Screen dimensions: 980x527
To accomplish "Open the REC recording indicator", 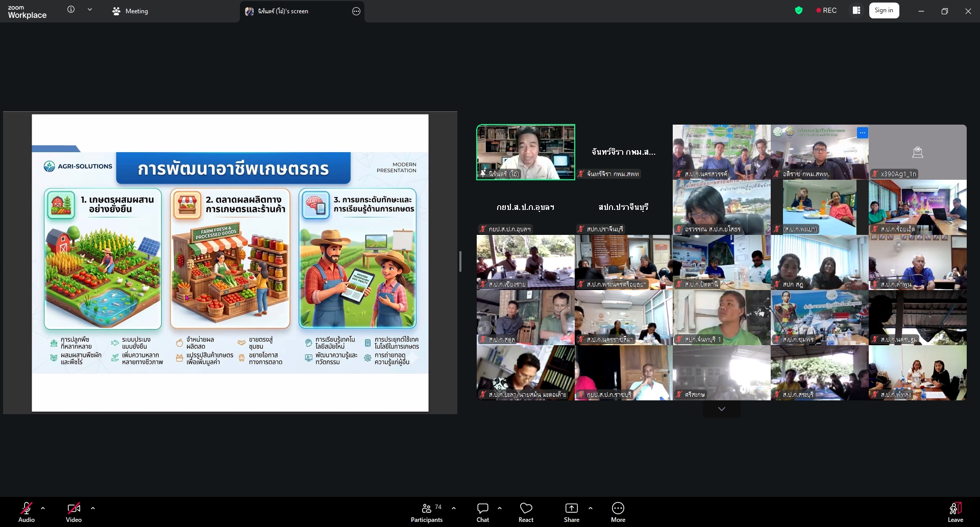I will 826,10.
